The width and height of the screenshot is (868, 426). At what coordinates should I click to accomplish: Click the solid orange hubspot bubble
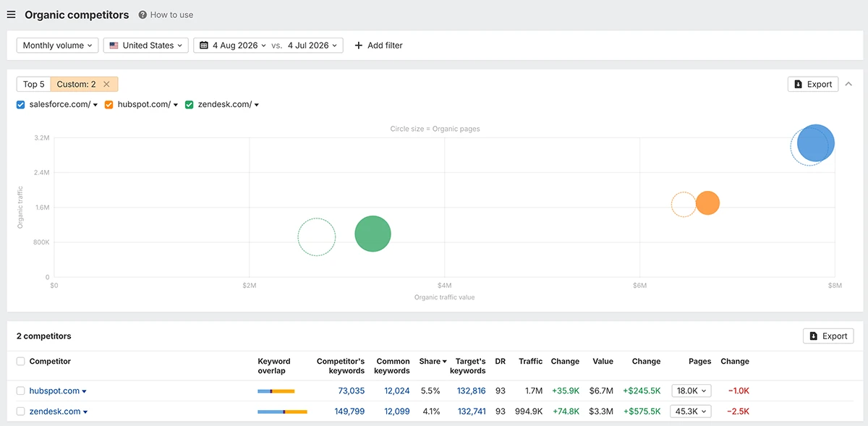[x=707, y=203]
